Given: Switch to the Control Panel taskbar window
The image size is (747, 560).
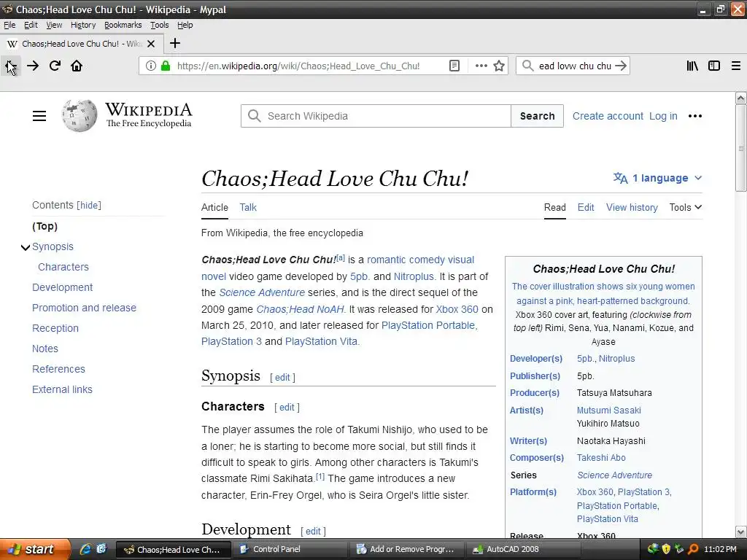Looking at the screenshot, I should 290,549.
